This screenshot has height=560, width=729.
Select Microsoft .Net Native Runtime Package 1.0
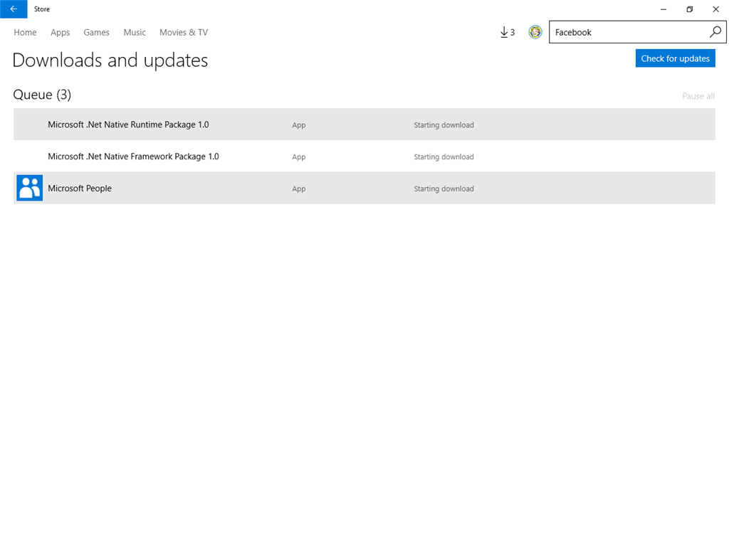(x=364, y=124)
